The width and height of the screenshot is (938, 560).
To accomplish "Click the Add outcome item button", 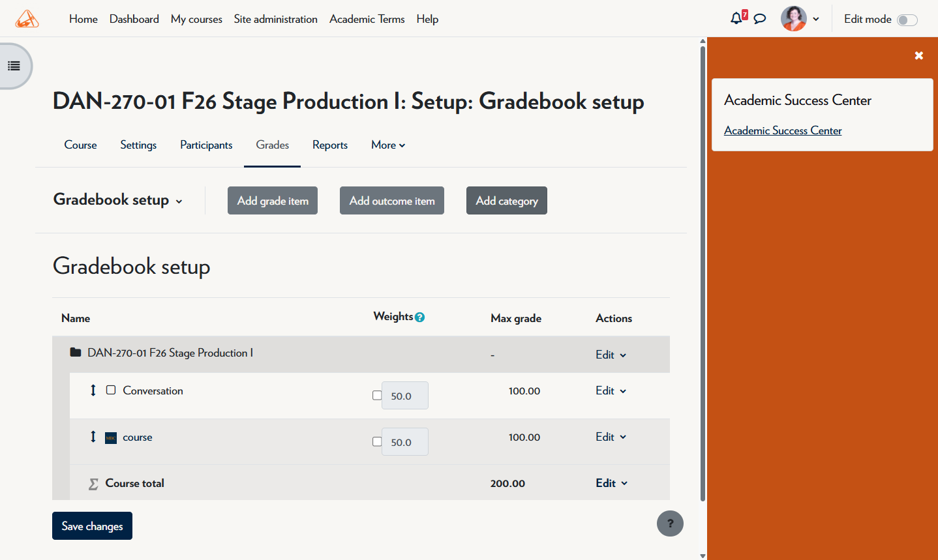I will 392,201.
